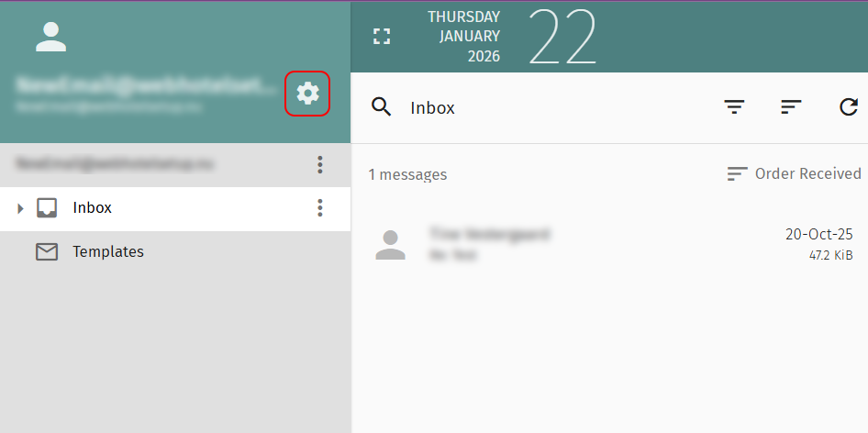Click the Templates envelope icon
This screenshot has width=868, height=433.
(x=47, y=252)
